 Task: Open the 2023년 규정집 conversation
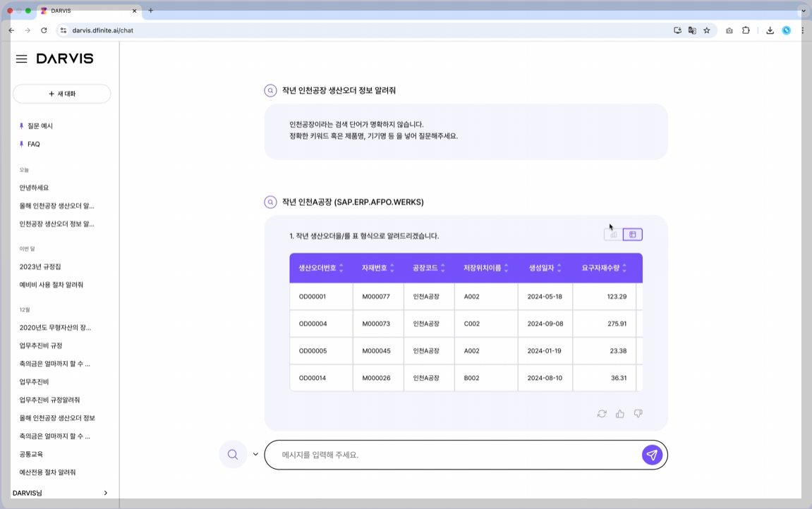click(40, 267)
